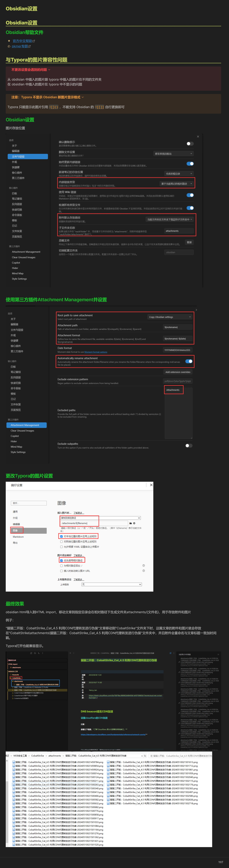Select file ending 202405100021459784.png

(x=58, y=762)
